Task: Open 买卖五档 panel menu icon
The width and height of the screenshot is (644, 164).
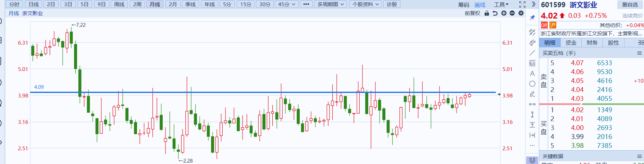Action: (639, 53)
